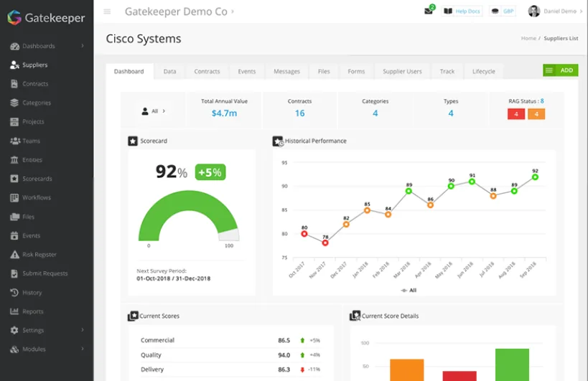Click the green +5% score change badge

[210, 172]
